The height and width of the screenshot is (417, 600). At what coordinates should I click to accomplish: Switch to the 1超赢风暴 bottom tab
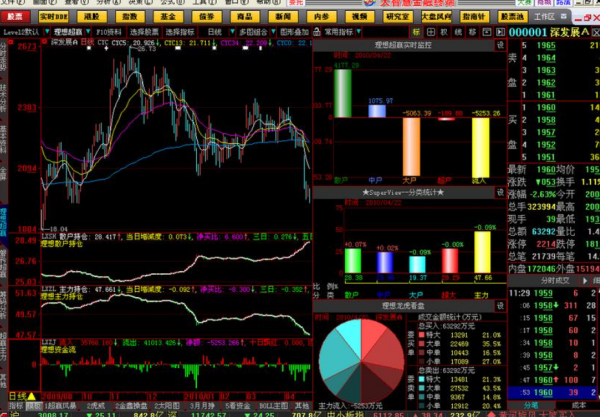point(60,406)
